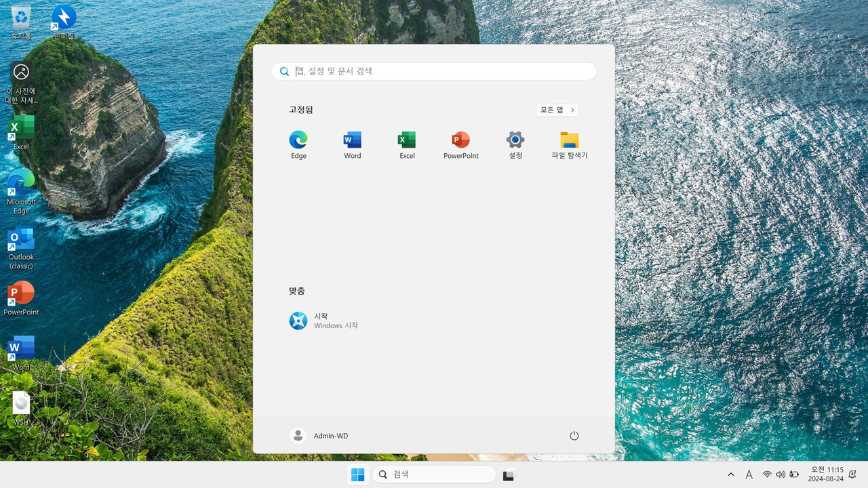The image size is (868, 488).
Task: Select the PowerPoint desktop shortcut
Action: (x=21, y=299)
